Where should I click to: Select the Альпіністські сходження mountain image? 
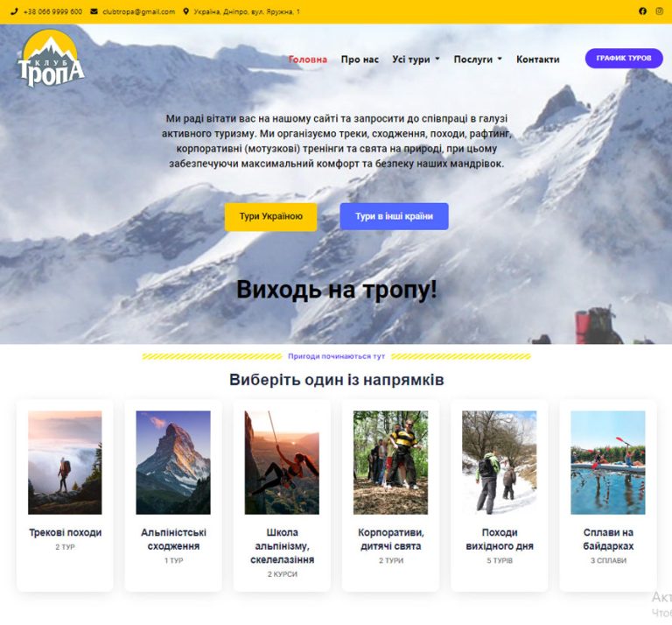pyautogui.click(x=173, y=462)
